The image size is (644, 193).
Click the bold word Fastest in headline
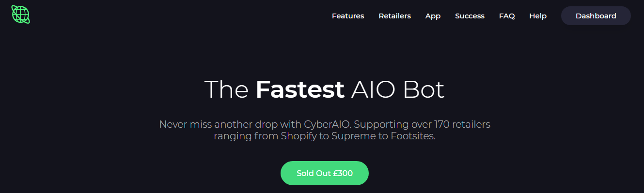click(300, 89)
